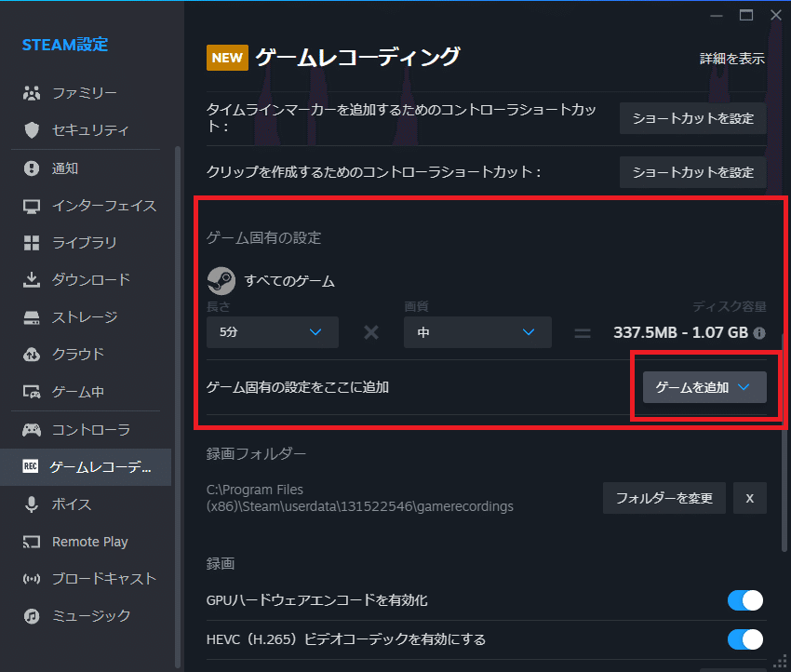
Task: Click the recording folder path text
Action: pyautogui.click(x=360, y=498)
